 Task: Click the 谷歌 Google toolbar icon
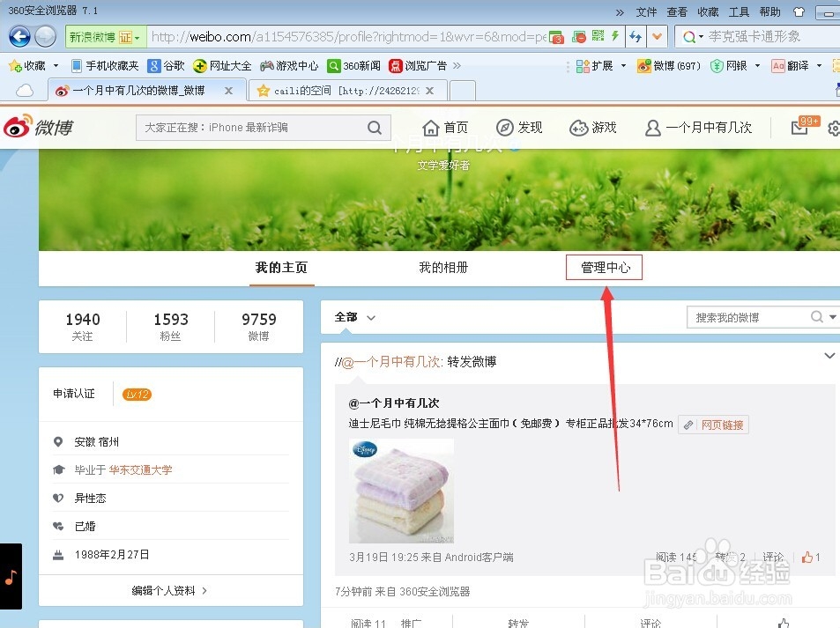pos(163,64)
